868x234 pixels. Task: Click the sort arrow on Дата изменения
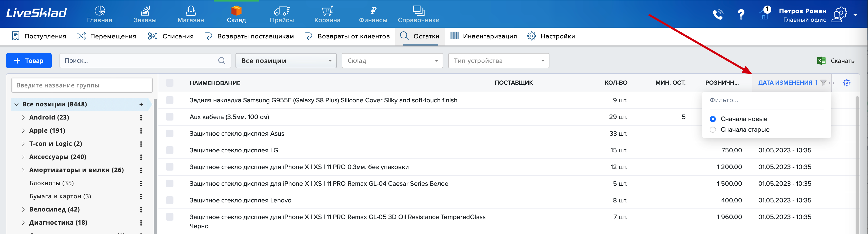[816, 83]
